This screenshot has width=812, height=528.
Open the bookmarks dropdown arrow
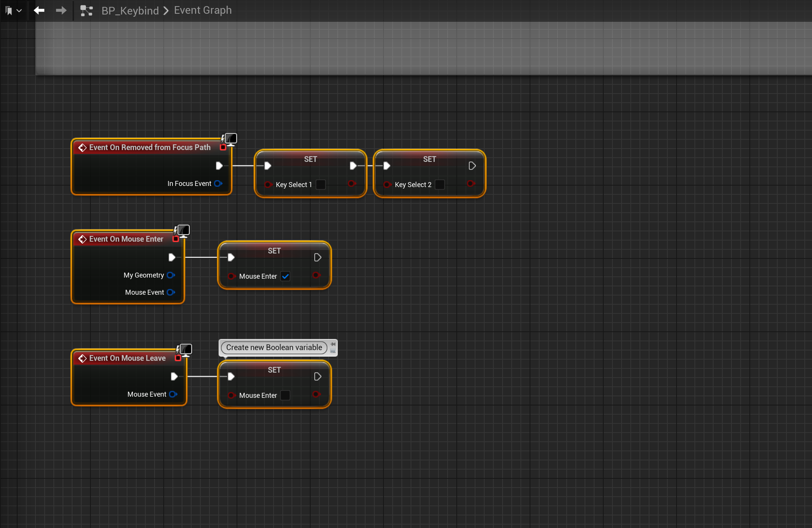[x=19, y=11]
